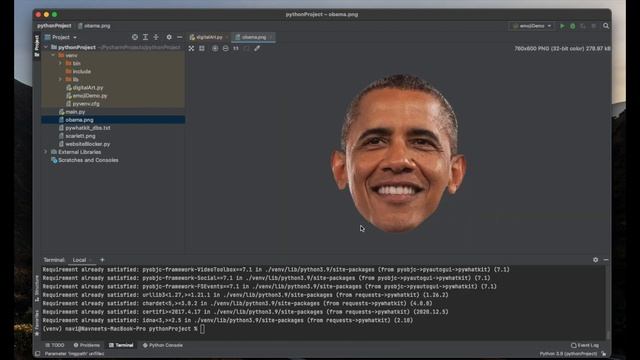Toggle chessboard transparency in image viewer
640x360 pixels.
click(x=191, y=48)
